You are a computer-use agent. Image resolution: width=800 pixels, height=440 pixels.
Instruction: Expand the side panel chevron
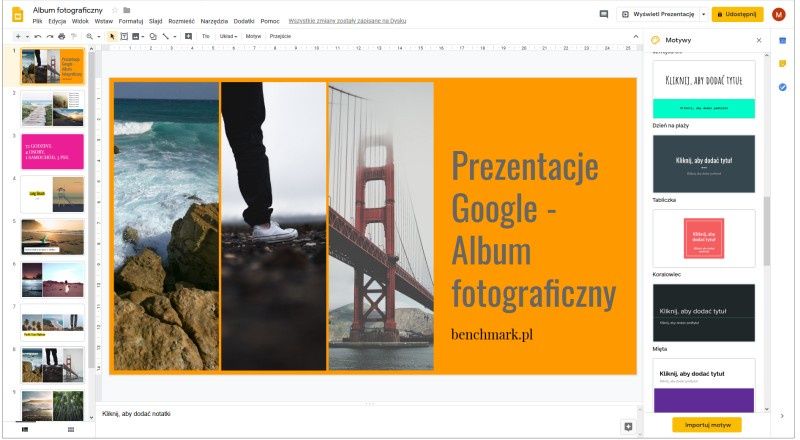tap(782, 415)
